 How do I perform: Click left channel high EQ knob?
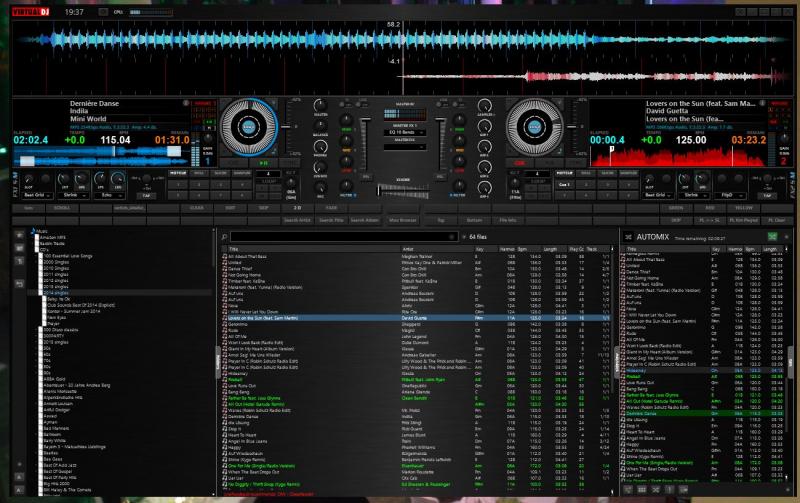(346, 120)
